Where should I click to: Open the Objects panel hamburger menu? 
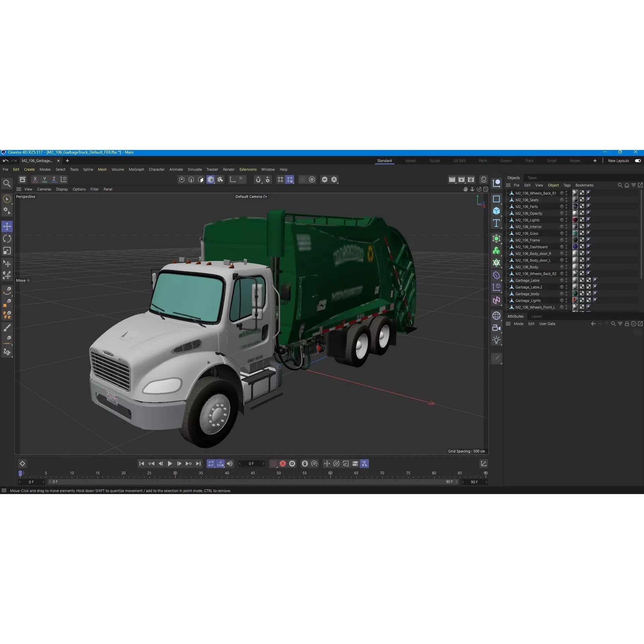click(508, 185)
